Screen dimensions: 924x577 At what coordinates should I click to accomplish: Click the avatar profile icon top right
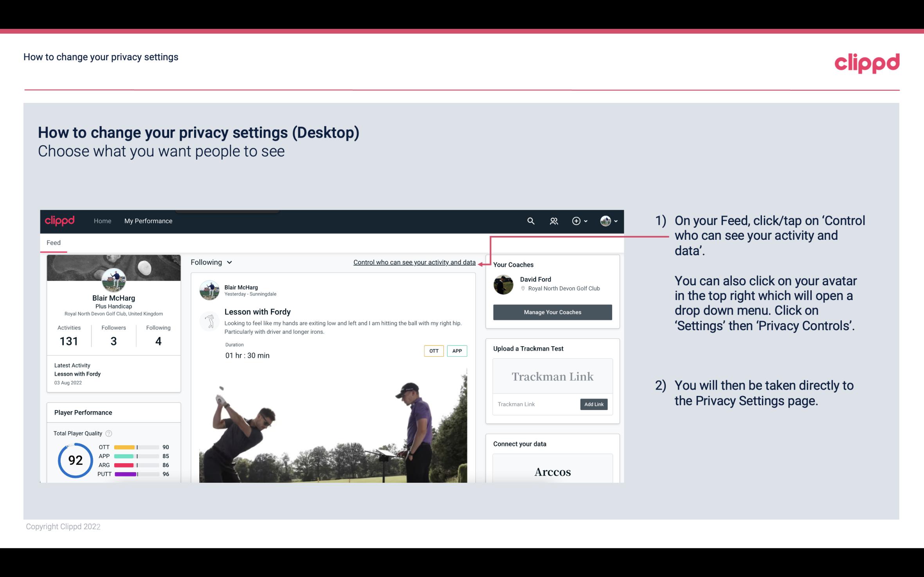[605, 220]
